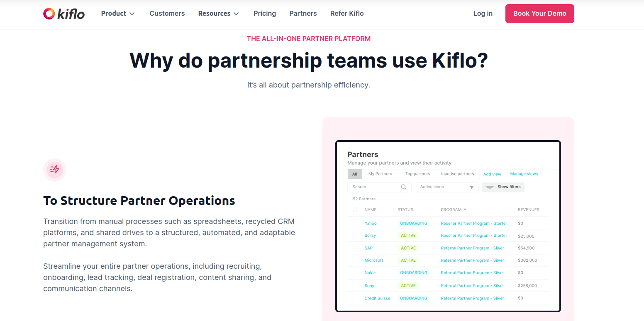The width and height of the screenshot is (644, 321).
Task: Open the Customers page
Action: [x=167, y=13]
